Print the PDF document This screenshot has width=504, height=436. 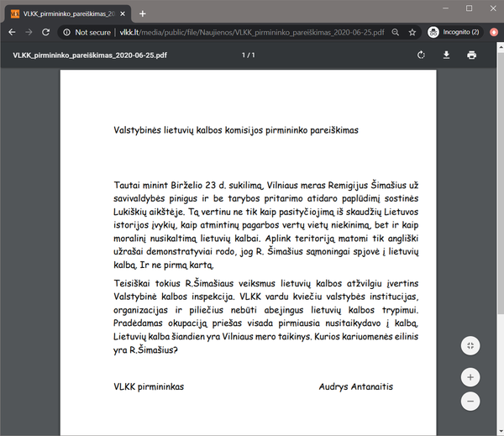(471, 55)
